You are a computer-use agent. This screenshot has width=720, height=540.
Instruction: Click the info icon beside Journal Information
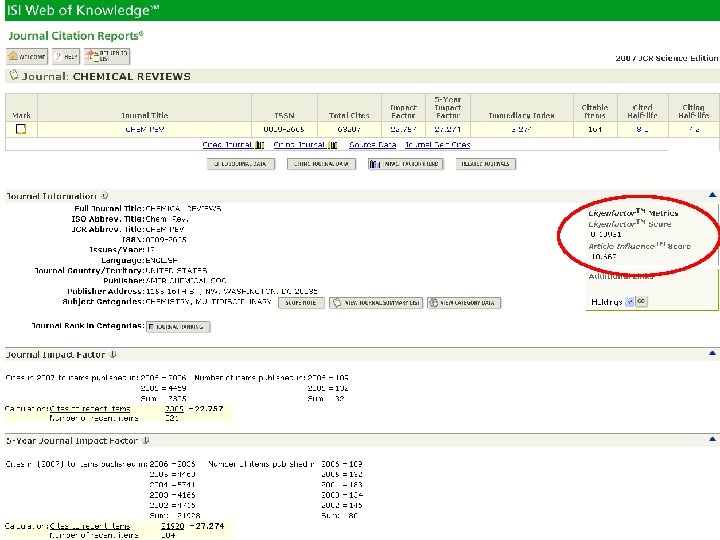click(x=105, y=196)
